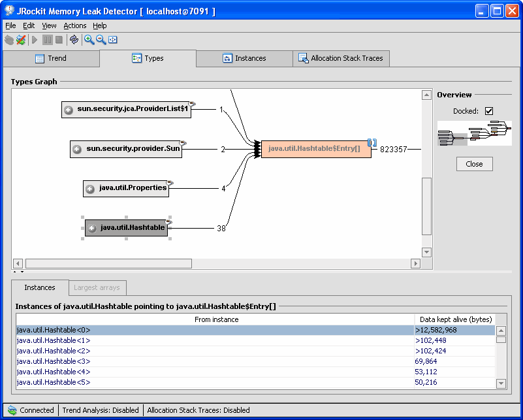Click Trend Analysis: Disabled status entry

tap(101, 410)
